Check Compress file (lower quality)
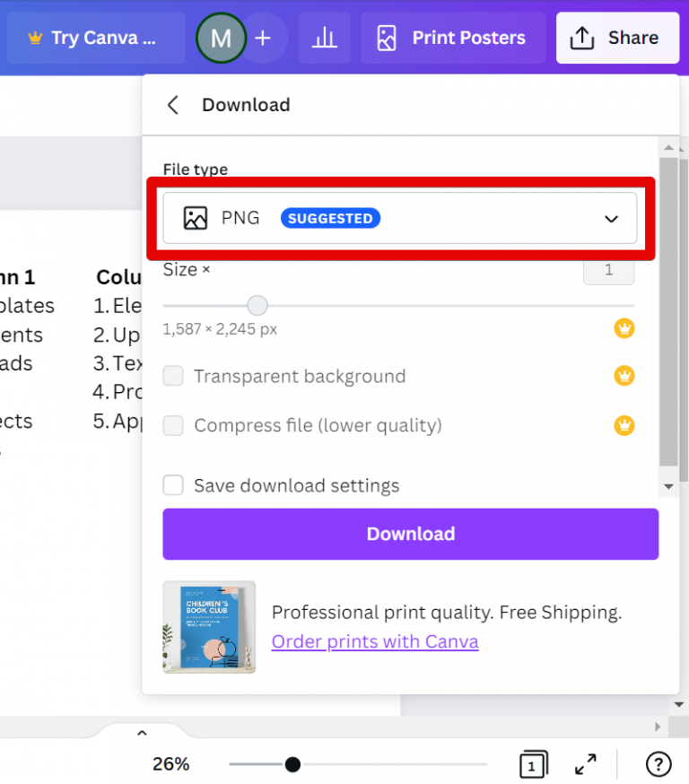The height and width of the screenshot is (784, 689). 172,425
